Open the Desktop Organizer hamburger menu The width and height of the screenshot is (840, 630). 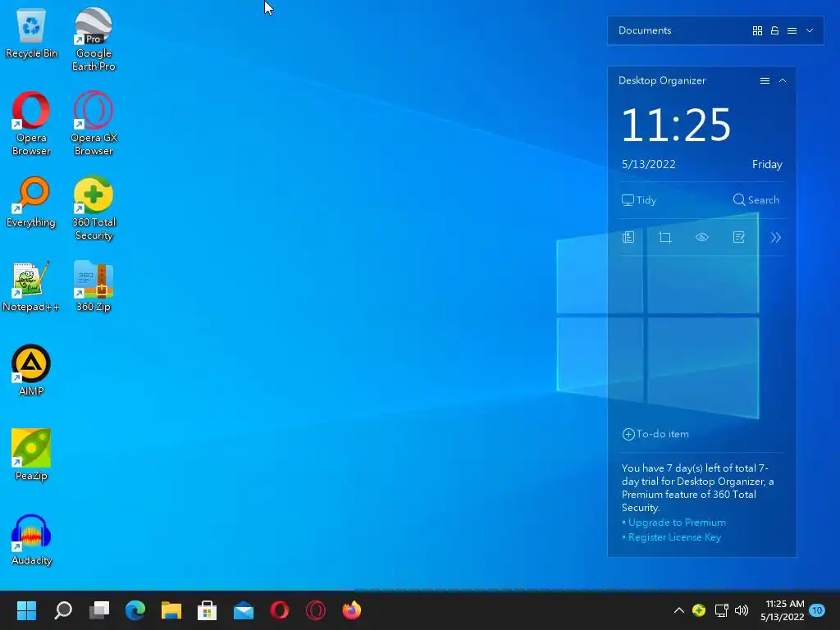pyautogui.click(x=765, y=80)
